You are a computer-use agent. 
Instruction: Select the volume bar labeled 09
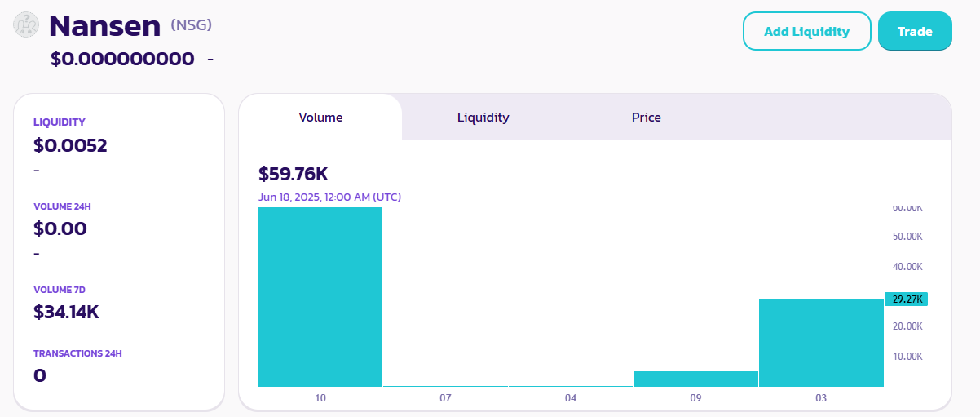[695, 379]
